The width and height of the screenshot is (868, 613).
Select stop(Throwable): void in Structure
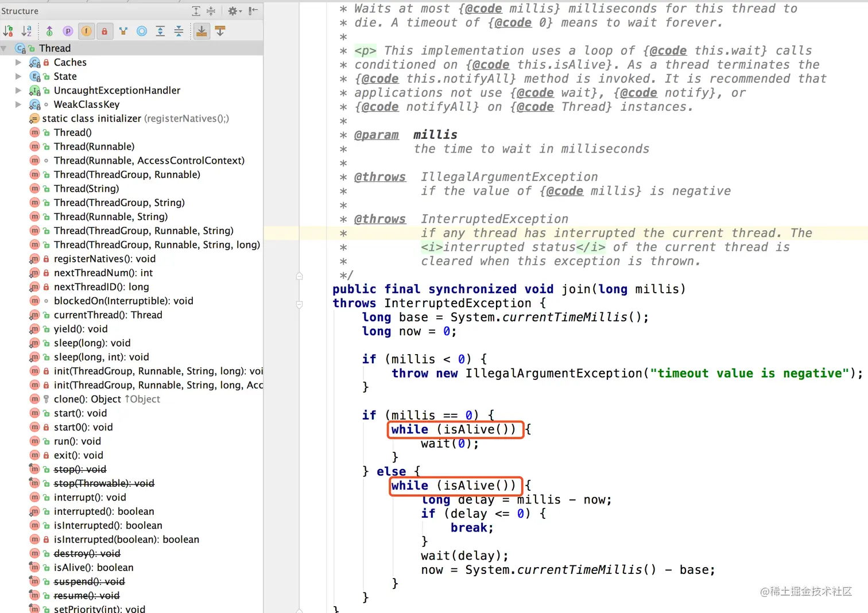(x=104, y=483)
